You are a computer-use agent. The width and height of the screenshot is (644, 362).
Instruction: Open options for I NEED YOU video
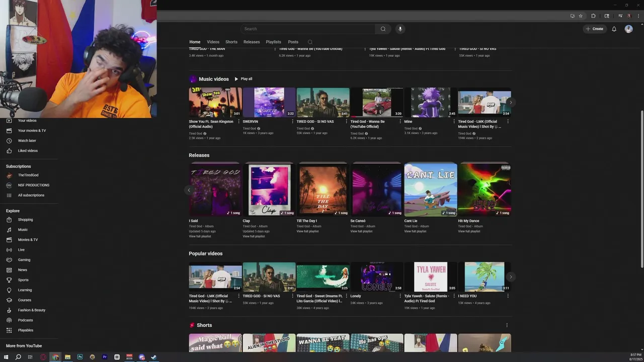coord(508,296)
